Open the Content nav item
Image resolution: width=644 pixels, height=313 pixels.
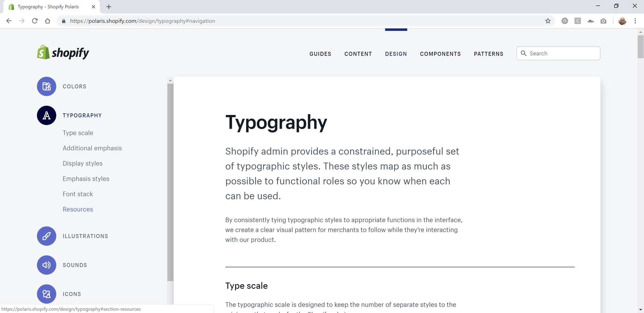coord(358,54)
